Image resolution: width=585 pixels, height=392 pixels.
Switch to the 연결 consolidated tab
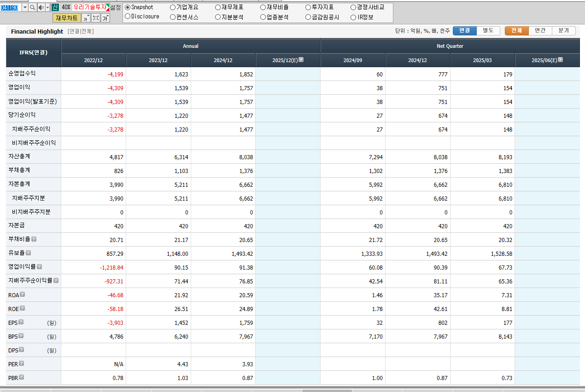464,30
